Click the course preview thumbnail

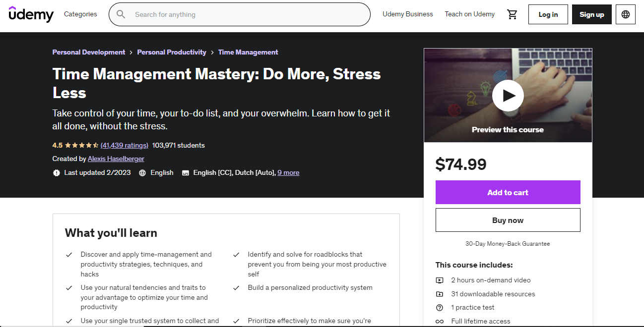click(x=508, y=95)
